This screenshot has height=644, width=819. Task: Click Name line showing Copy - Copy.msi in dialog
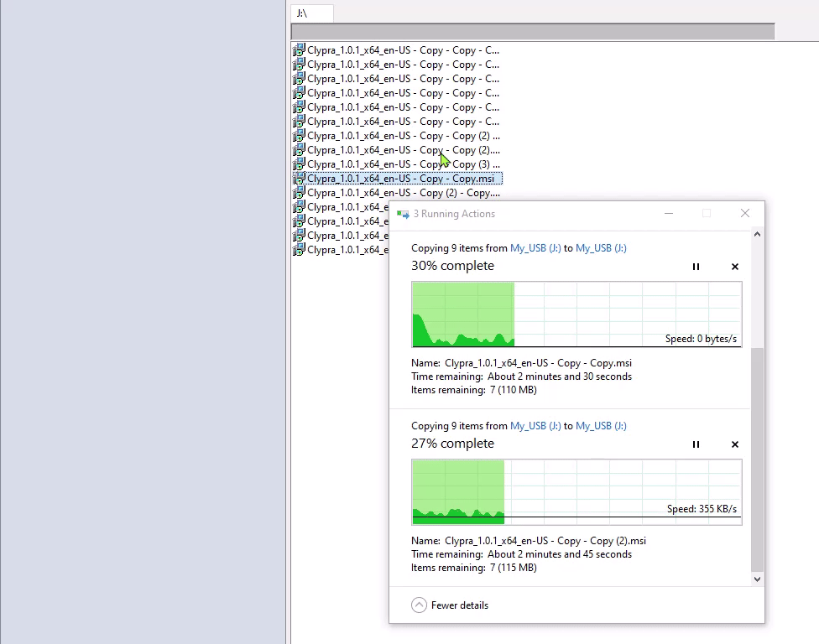point(521,363)
